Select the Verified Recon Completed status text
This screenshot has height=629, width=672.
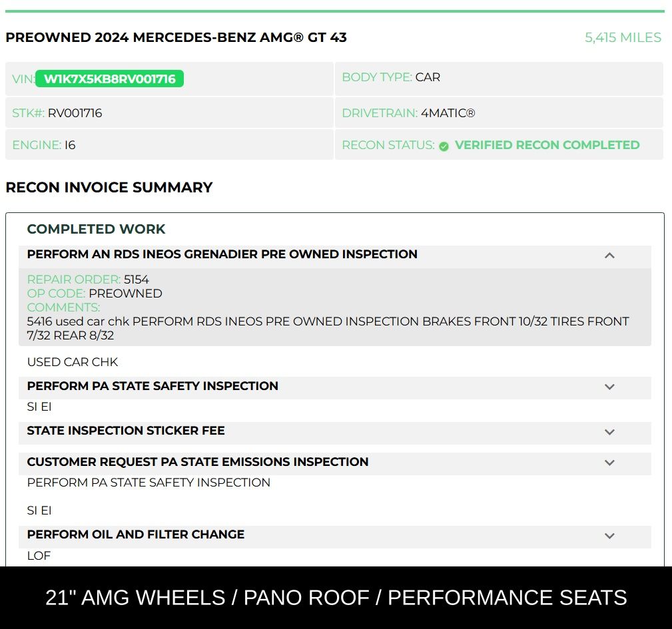547,145
